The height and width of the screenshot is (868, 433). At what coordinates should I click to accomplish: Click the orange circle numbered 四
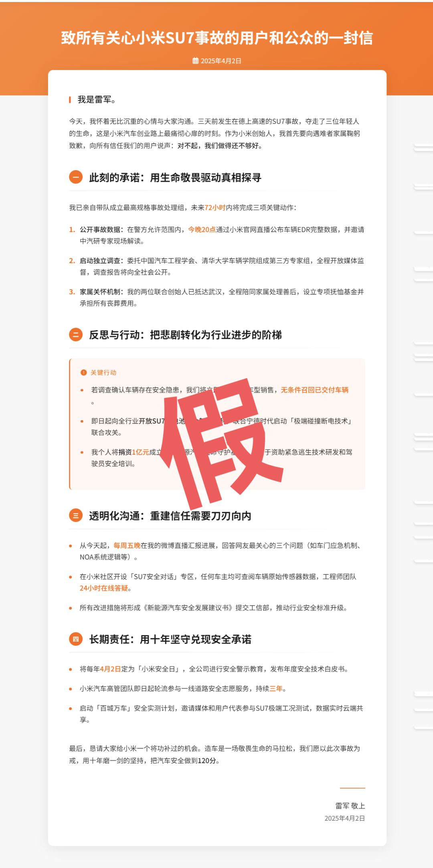pyautogui.click(x=76, y=639)
